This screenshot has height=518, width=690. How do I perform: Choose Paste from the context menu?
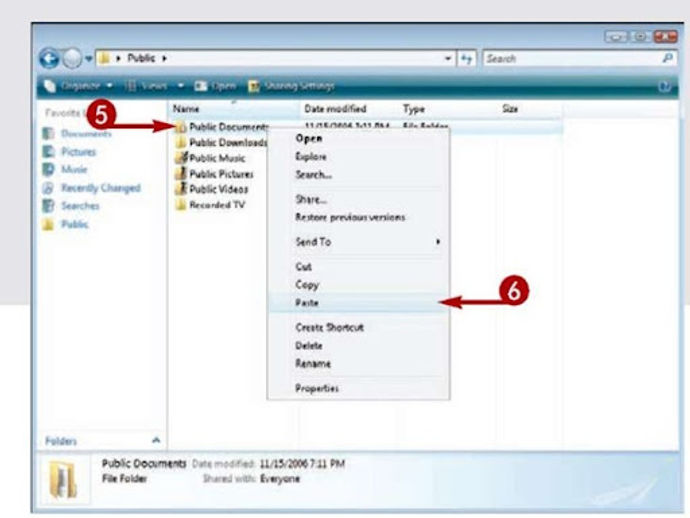pos(358,303)
